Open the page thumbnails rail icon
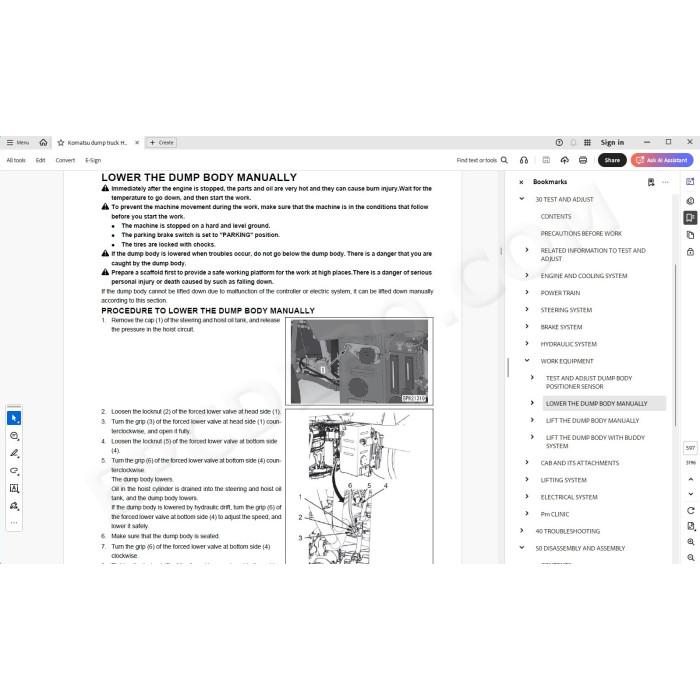The width and height of the screenshot is (700, 700). point(690,235)
